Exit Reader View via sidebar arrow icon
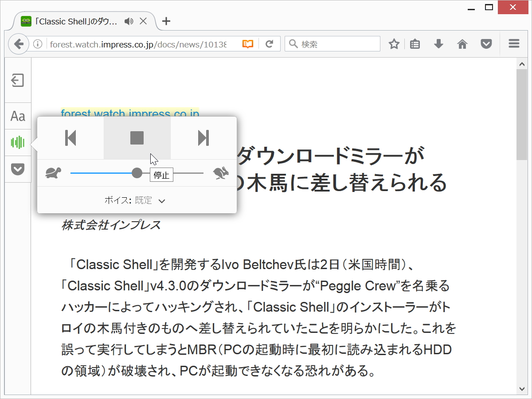Viewport: 532px width, 399px height. pos(18,80)
